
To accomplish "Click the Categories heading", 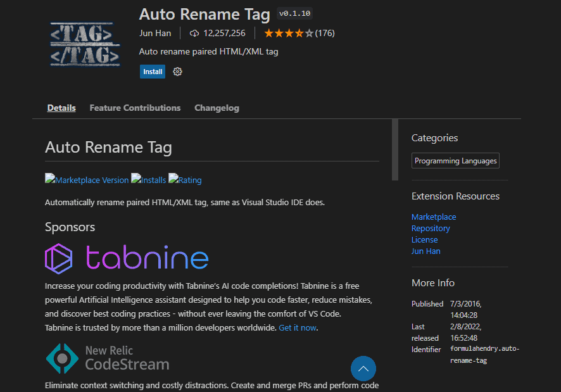I will pyautogui.click(x=435, y=138).
